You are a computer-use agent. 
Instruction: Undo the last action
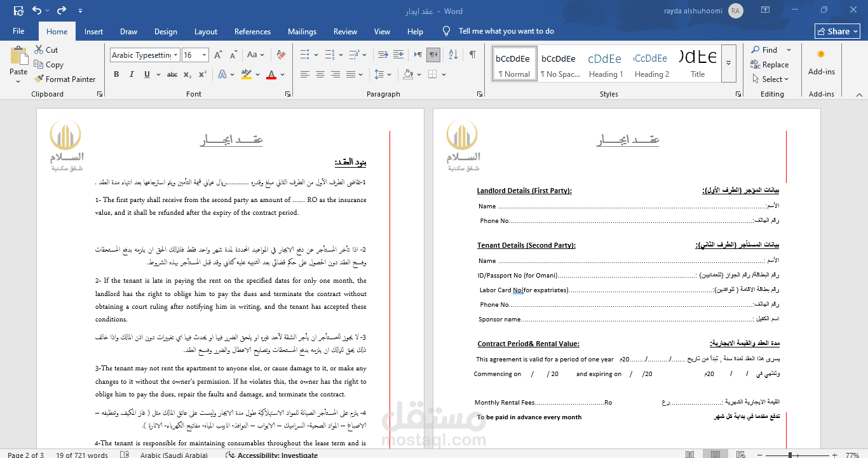click(x=37, y=11)
